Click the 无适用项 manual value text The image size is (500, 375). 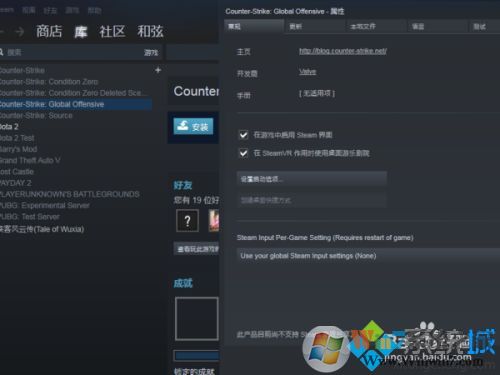[317, 93]
